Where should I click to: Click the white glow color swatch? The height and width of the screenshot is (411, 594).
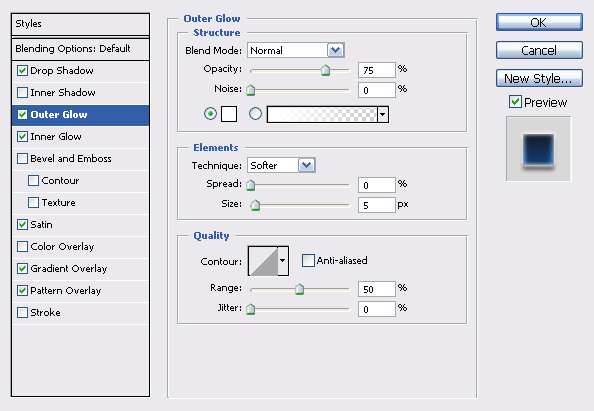point(229,114)
